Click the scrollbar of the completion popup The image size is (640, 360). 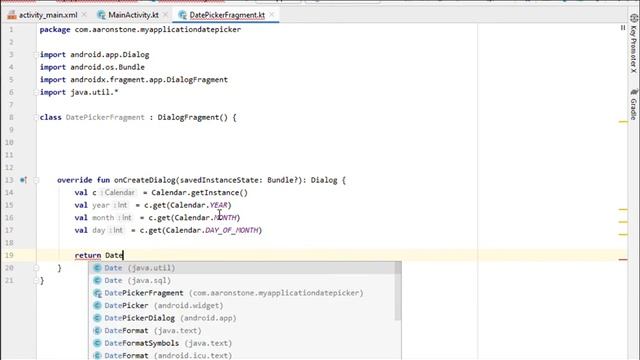[398, 291]
